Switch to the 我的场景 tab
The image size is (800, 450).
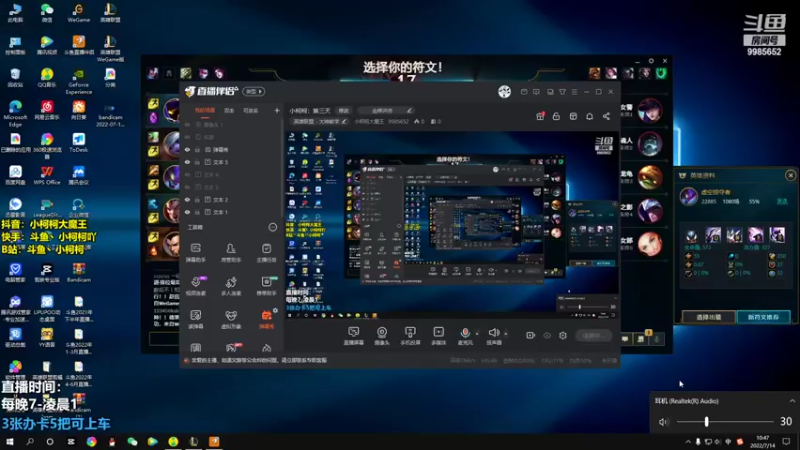click(205, 110)
